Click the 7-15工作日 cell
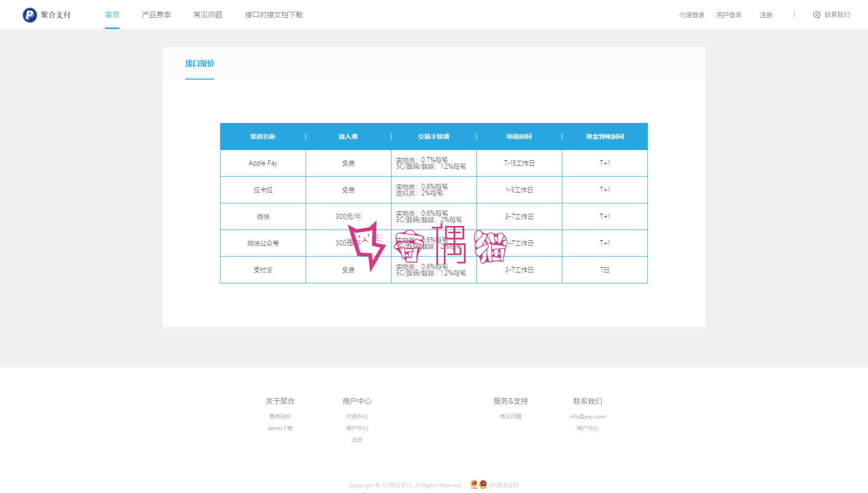868x493 pixels. 519,163
